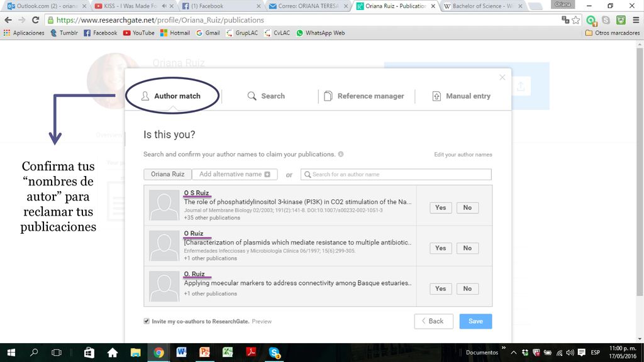
Task: Confirm Yes for author O Ruíz
Action: pyautogui.click(x=440, y=248)
